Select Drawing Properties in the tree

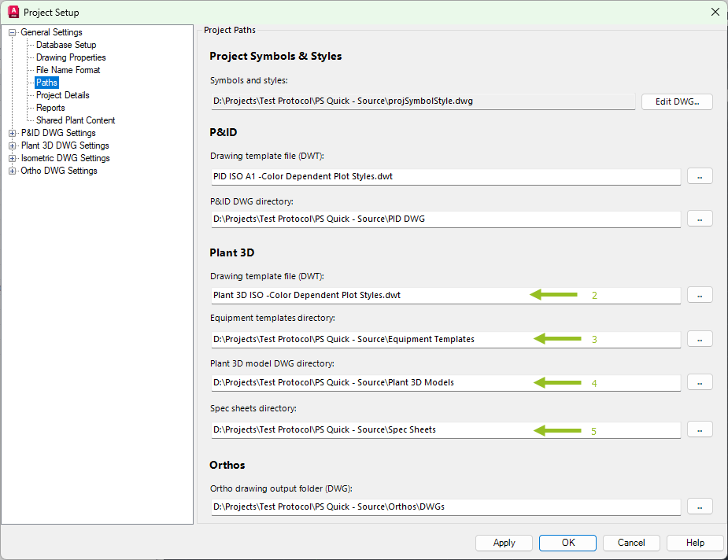click(71, 57)
